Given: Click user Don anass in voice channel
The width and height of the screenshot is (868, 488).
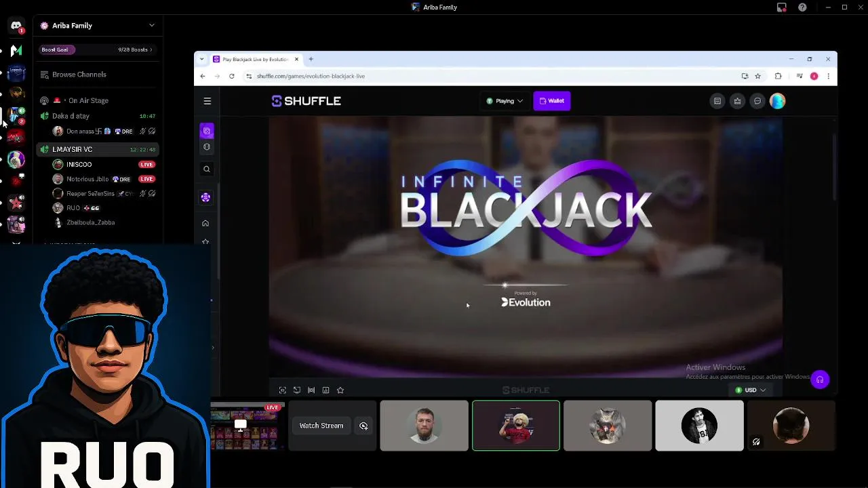Looking at the screenshot, I should (104, 131).
